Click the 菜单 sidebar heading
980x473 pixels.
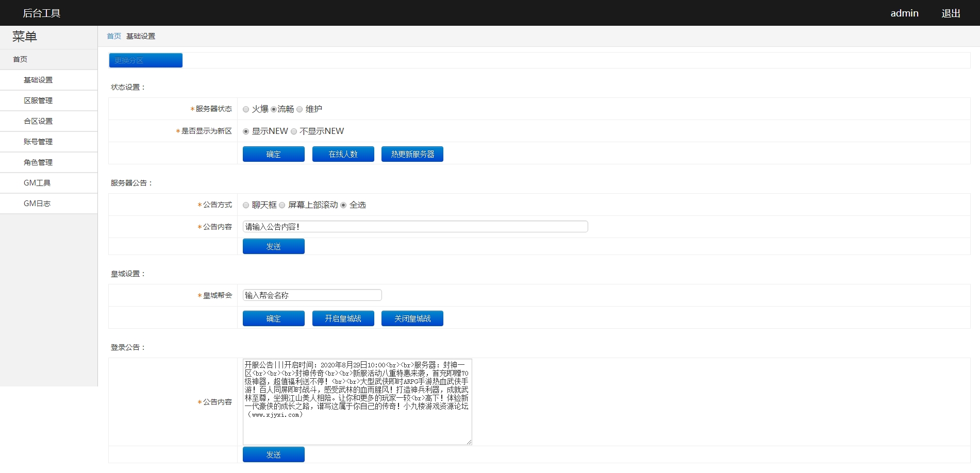click(x=25, y=37)
